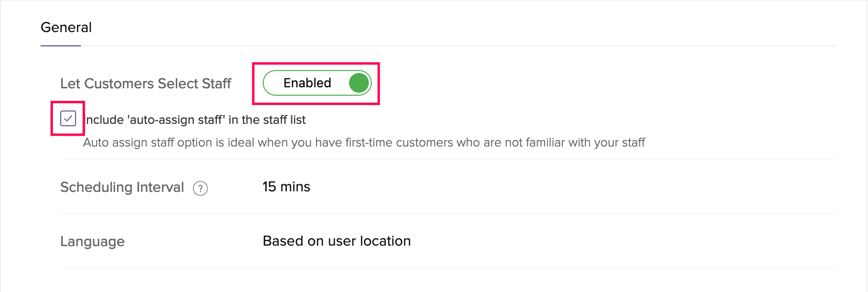Image resolution: width=868 pixels, height=292 pixels.
Task: Open the Based on user location setting
Action: click(x=337, y=241)
